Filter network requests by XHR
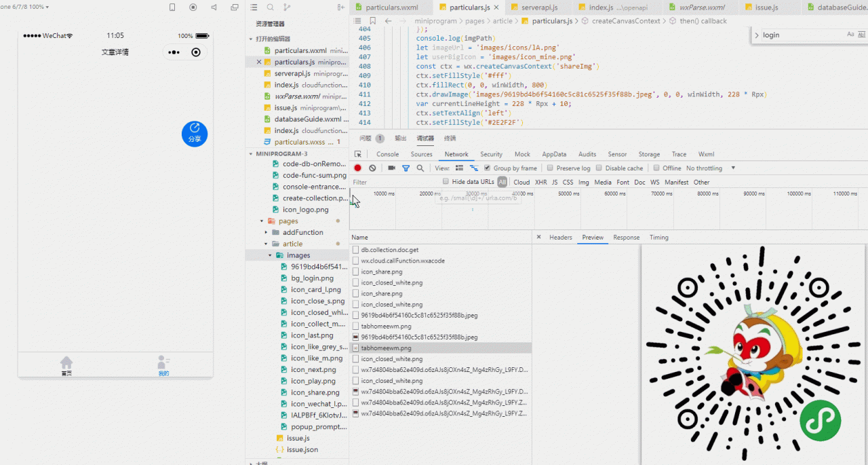Screen dimensions: 868x465 coord(540,182)
